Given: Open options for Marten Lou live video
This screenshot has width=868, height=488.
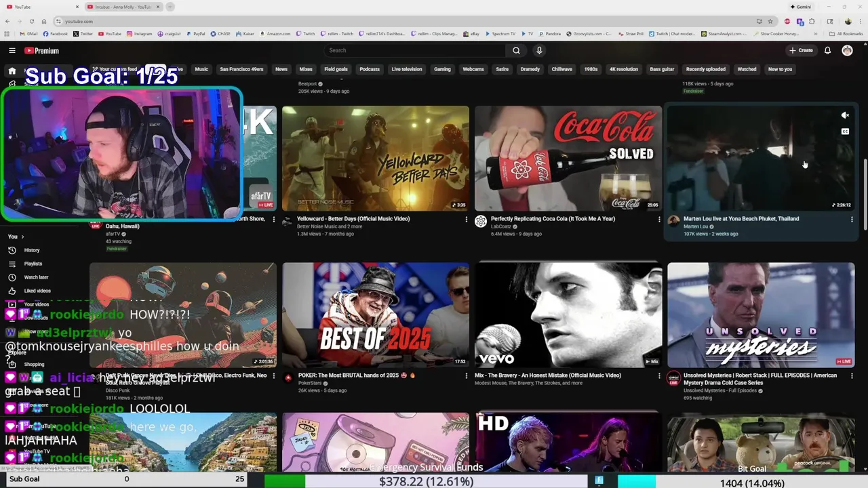Looking at the screenshot, I should pyautogui.click(x=852, y=220).
